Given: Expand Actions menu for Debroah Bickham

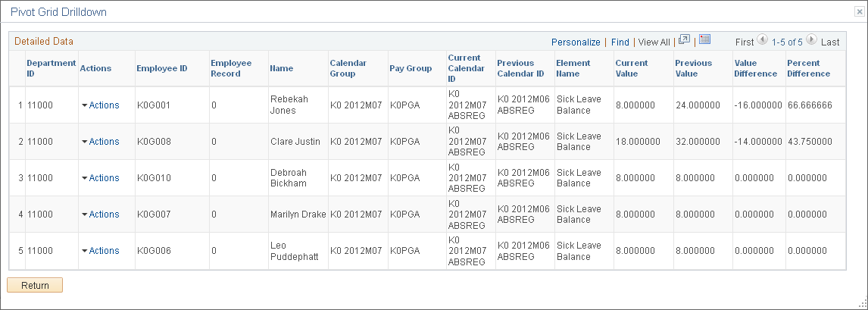Looking at the screenshot, I should [x=100, y=177].
